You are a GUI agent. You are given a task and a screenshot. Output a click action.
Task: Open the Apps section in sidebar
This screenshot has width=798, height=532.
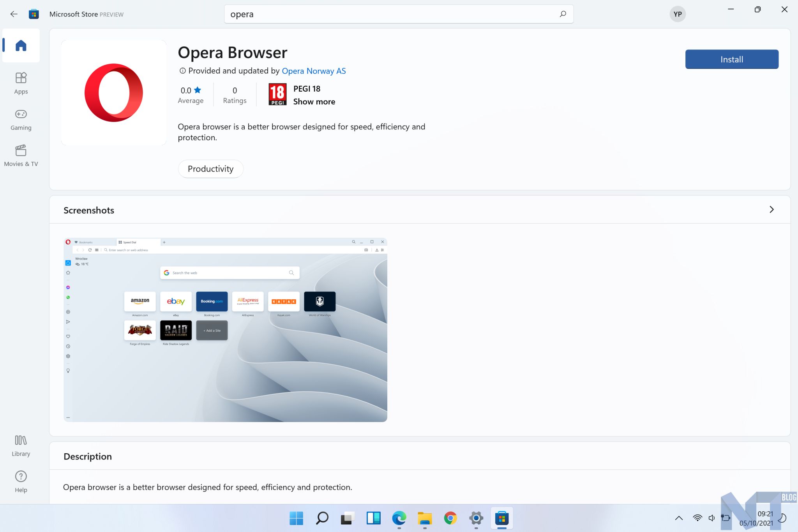[21, 83]
